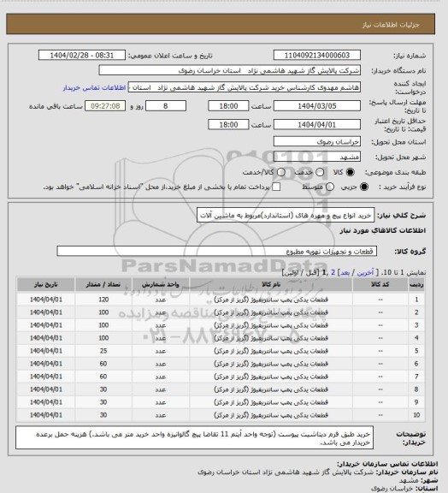448x493 pixels.
Task: Click the کد کالا column header
Action: click(x=380, y=284)
